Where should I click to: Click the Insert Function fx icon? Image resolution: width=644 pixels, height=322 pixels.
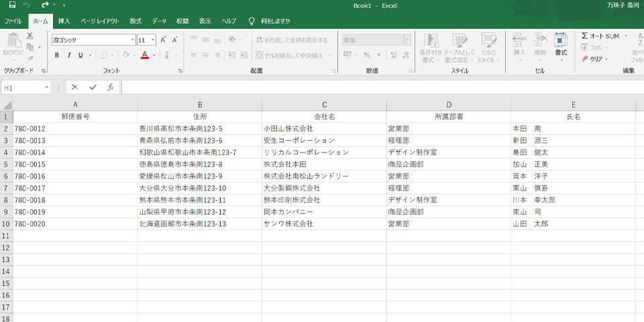click(x=111, y=87)
